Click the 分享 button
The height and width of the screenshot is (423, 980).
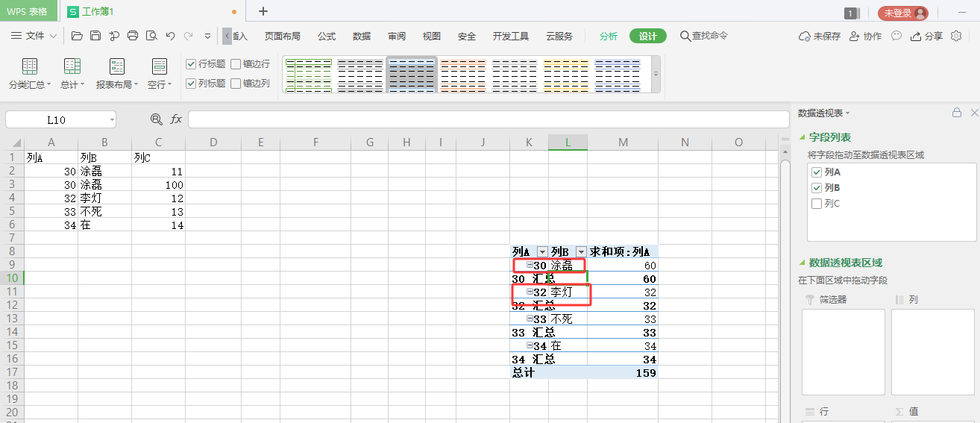tap(927, 36)
